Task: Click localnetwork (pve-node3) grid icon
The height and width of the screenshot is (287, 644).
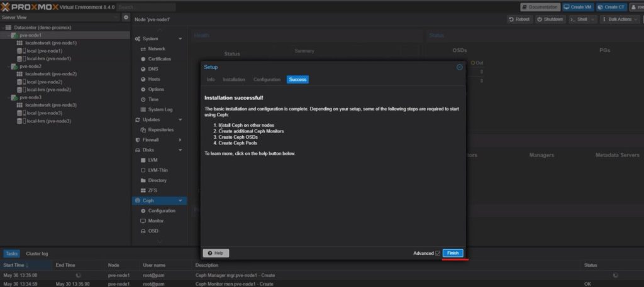Action: [19, 106]
